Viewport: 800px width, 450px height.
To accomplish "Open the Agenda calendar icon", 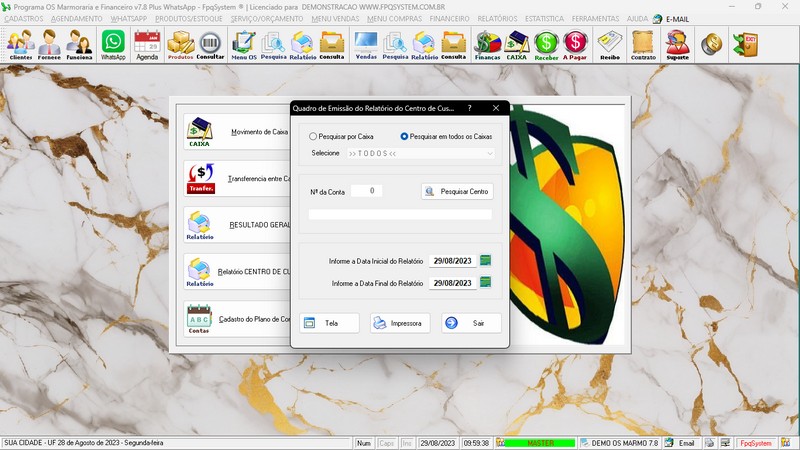I will [x=147, y=44].
